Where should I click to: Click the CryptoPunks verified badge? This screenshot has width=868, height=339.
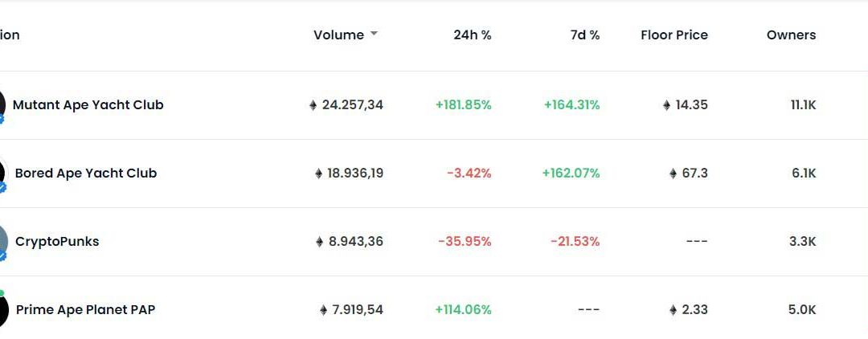tap(2, 255)
